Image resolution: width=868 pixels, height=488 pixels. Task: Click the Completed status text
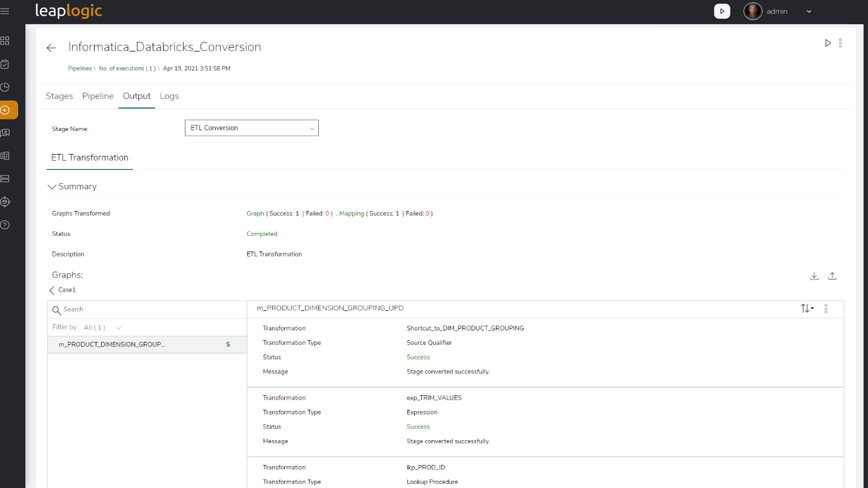(262, 233)
